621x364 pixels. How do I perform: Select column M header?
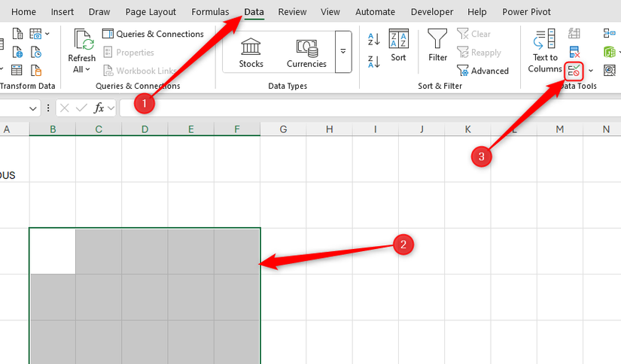[x=559, y=129]
